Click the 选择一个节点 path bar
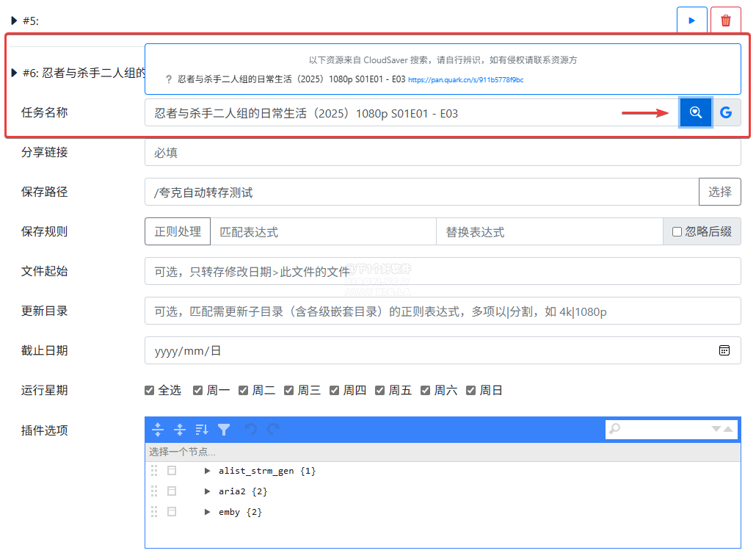The height and width of the screenshot is (556, 756). (x=443, y=452)
